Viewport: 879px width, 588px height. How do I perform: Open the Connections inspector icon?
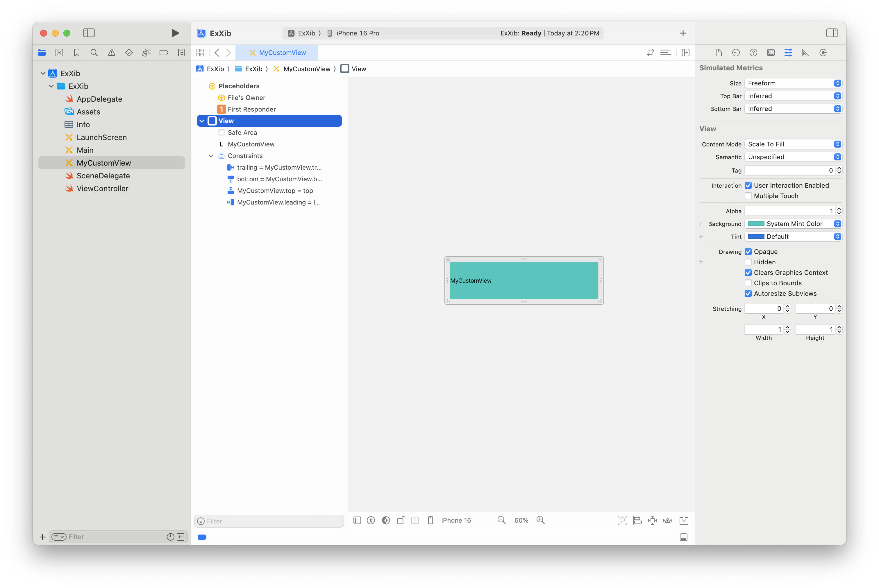[x=823, y=53]
